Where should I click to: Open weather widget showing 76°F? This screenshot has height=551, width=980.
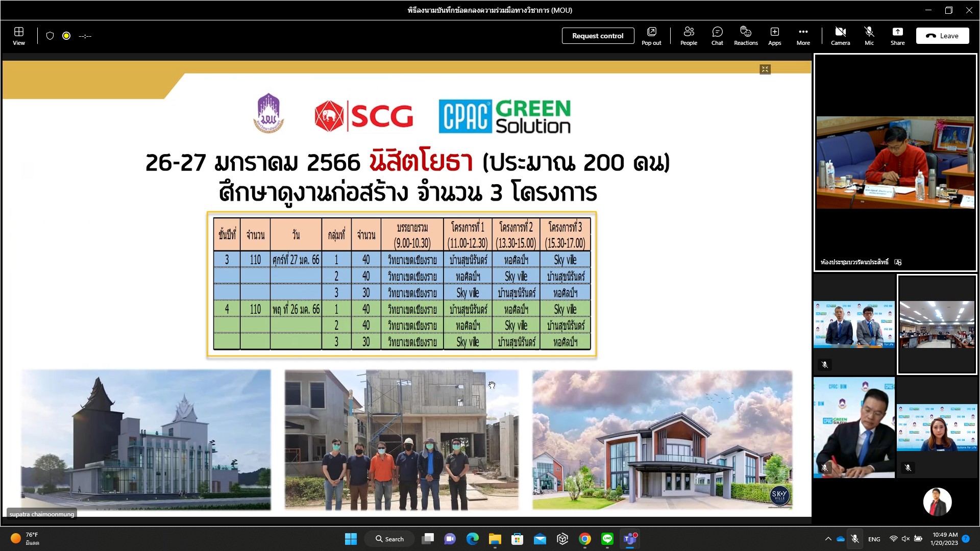coord(26,539)
